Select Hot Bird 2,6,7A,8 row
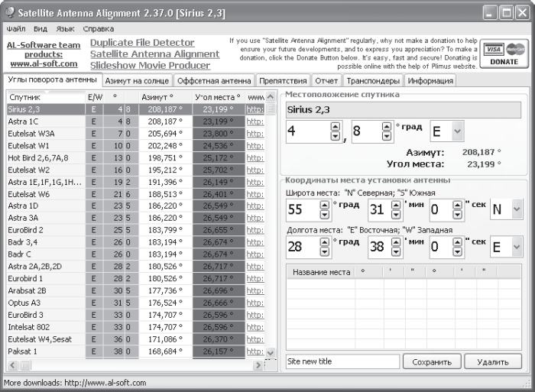The image size is (535, 392). point(135,157)
